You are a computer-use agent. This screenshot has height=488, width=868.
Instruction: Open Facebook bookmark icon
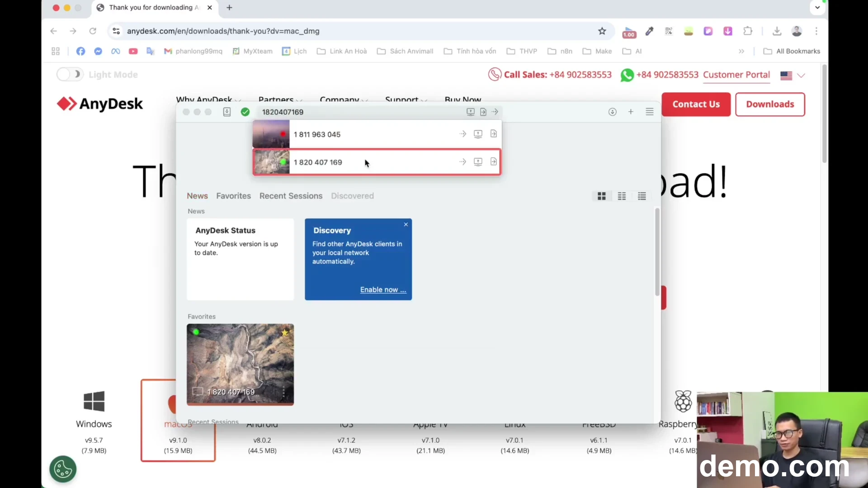point(80,52)
